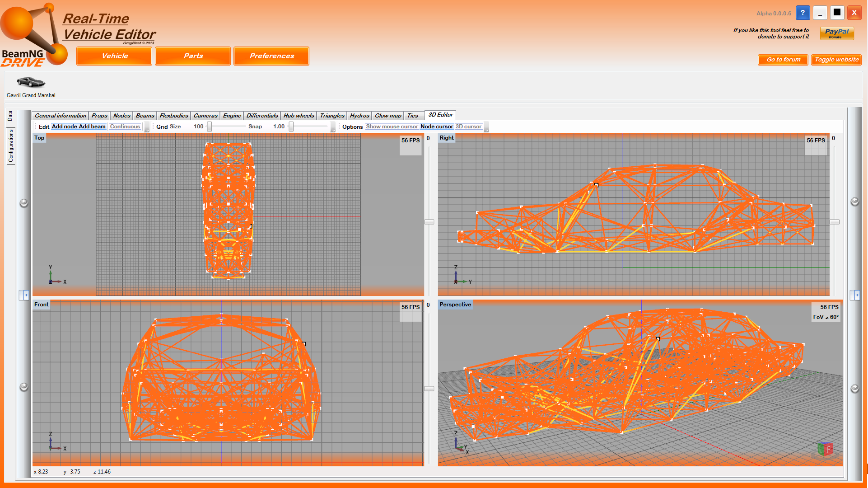Enable the Show mouse cursor option
The image size is (868, 488).
tap(392, 127)
